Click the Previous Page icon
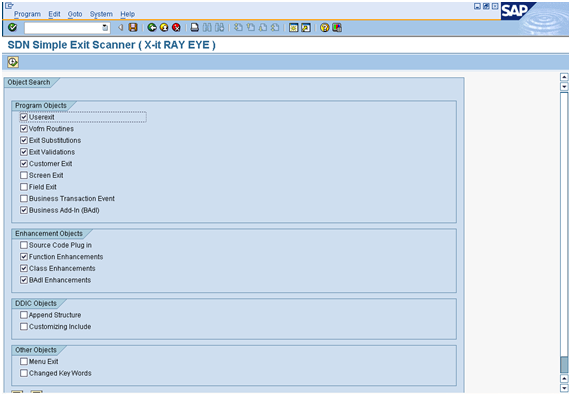571x394 pixels. tap(251, 27)
